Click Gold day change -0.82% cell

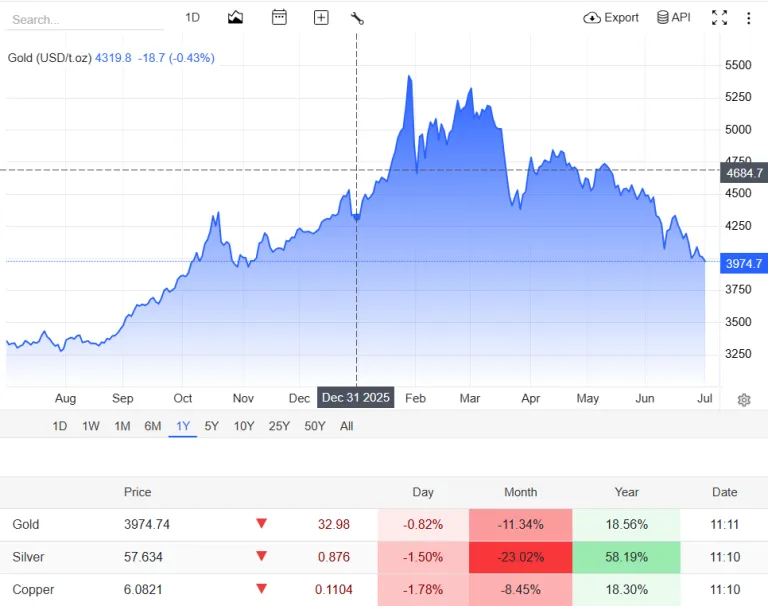[x=423, y=525]
